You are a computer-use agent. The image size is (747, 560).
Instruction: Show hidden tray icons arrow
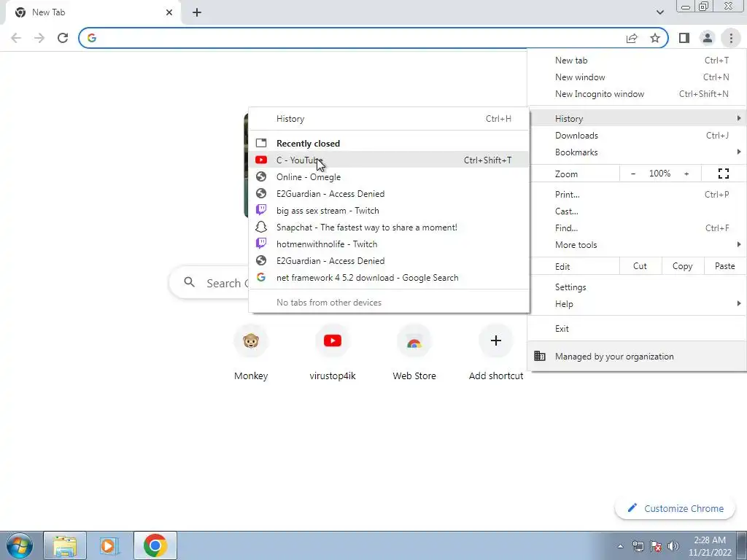[620, 546]
